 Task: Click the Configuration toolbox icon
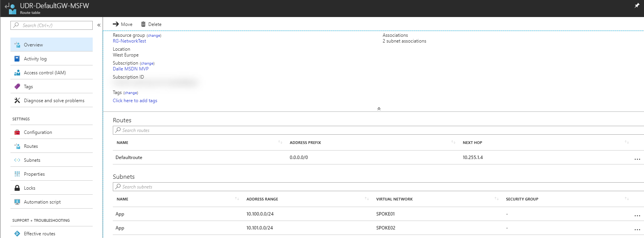(17, 132)
